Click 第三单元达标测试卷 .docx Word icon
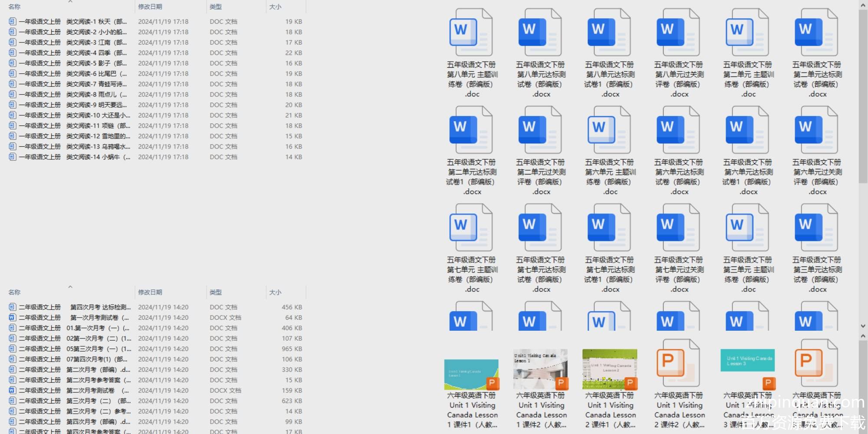868x434 pixels. [x=816, y=228]
